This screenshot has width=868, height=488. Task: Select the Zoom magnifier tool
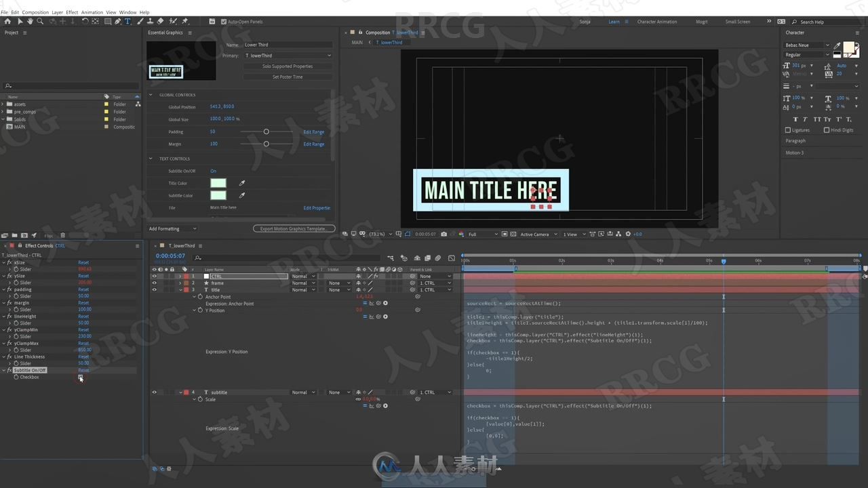point(40,21)
